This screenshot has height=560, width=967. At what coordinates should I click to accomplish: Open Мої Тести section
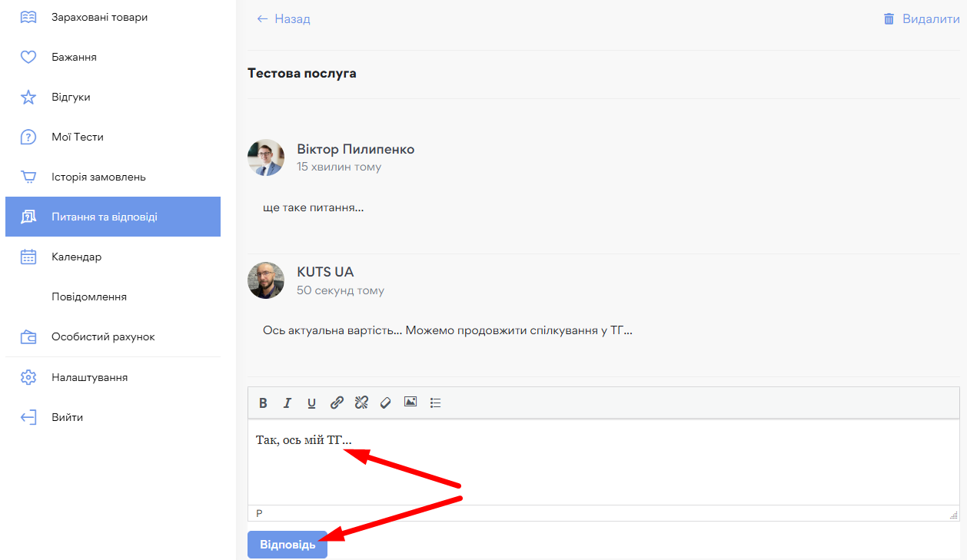(x=77, y=137)
